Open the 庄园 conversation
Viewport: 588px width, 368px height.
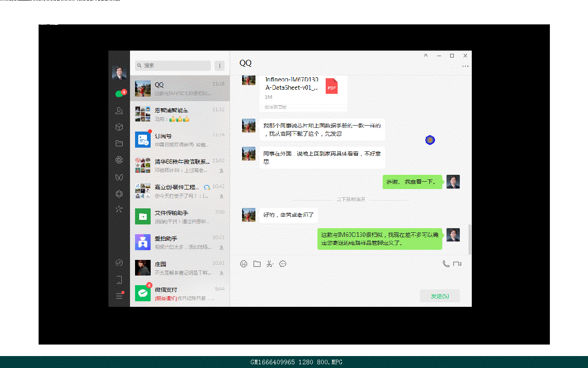click(x=180, y=268)
